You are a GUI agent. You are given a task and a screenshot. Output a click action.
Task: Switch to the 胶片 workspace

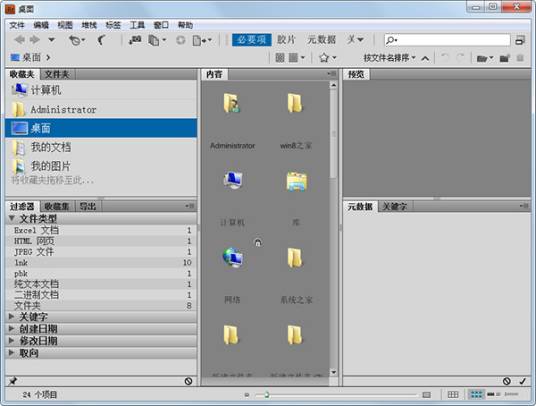pyautogui.click(x=286, y=40)
